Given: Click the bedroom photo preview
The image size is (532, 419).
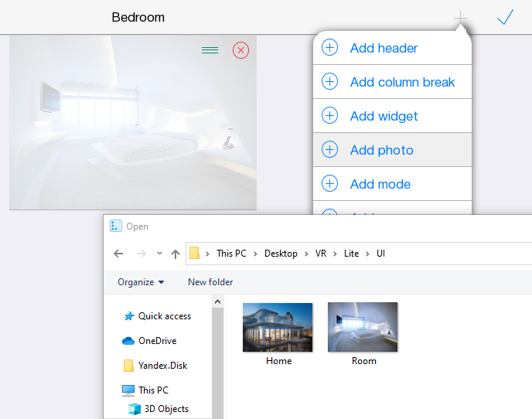Looking at the screenshot, I should click(133, 123).
